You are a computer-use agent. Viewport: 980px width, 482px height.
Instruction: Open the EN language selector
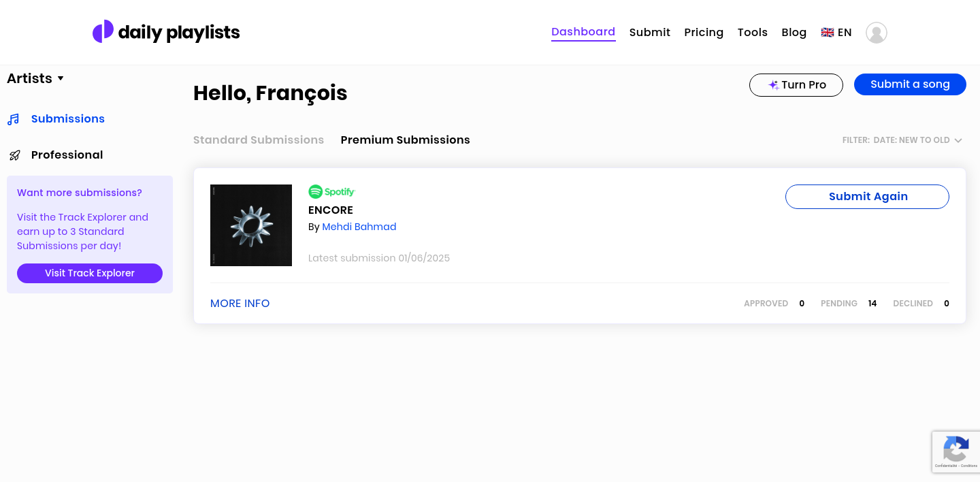click(845, 33)
